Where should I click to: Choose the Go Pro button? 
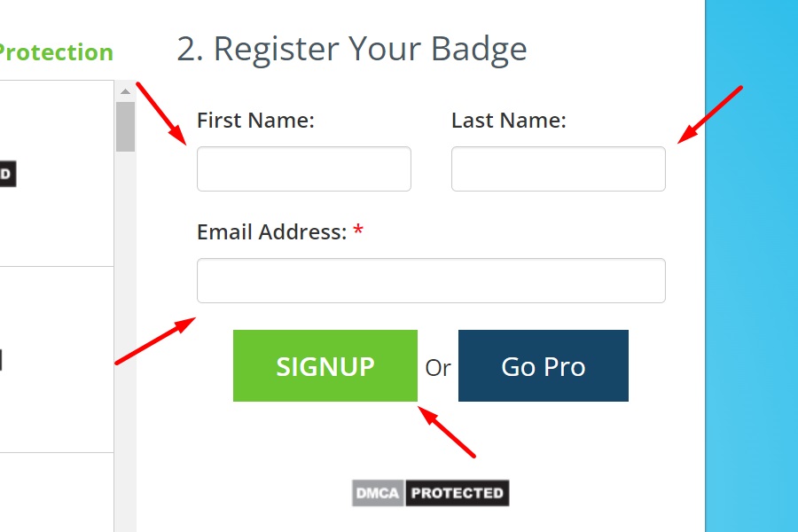[x=543, y=365]
